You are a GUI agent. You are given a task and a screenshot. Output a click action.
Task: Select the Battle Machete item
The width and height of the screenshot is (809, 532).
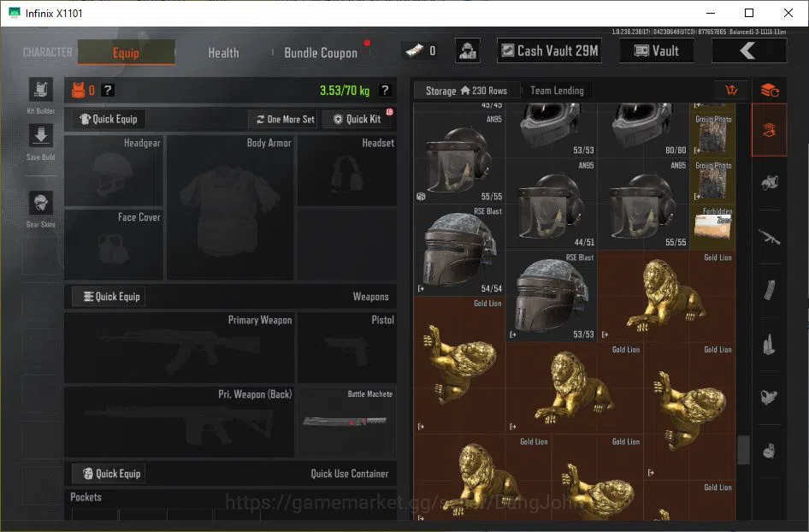tap(347, 422)
